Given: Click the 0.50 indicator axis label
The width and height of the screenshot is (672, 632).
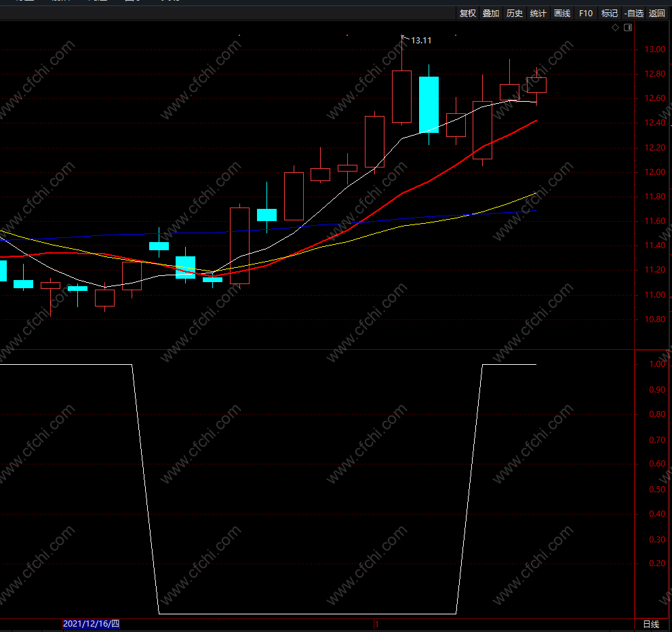Looking at the screenshot, I should click(x=657, y=490).
